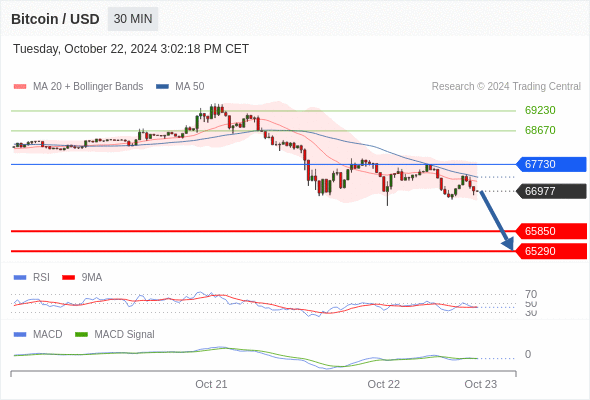Click the red 65850 support price tag
Viewport: 590px width, 400px height.
[551, 231]
